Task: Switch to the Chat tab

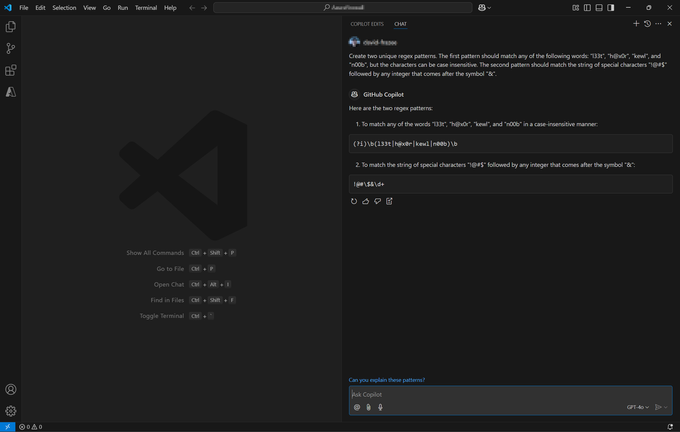Action: click(x=400, y=24)
